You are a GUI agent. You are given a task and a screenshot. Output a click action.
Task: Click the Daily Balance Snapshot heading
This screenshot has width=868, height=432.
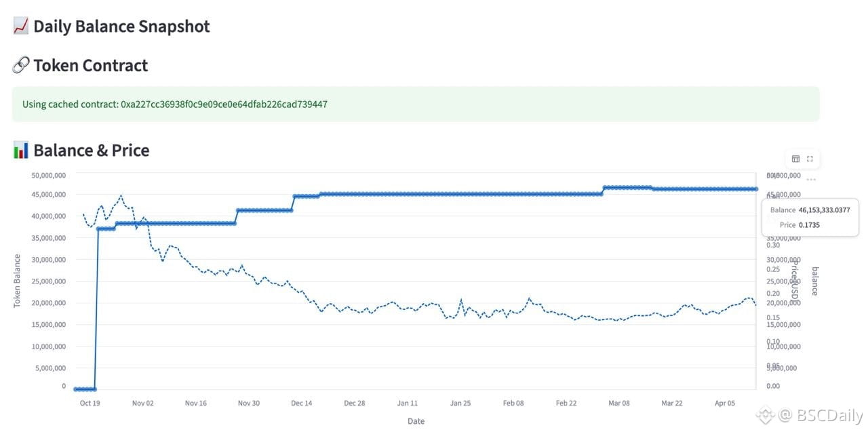tap(121, 26)
